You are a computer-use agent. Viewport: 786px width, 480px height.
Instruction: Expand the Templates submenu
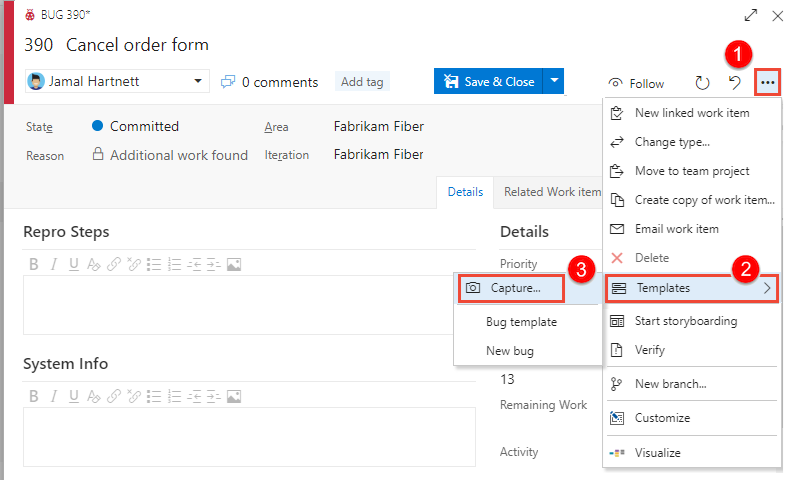[x=692, y=288]
